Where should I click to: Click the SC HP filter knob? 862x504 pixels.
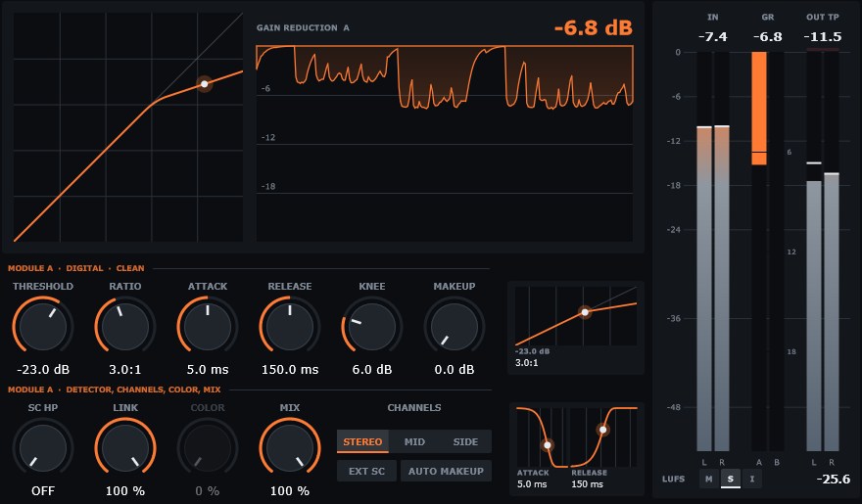pyautogui.click(x=43, y=447)
